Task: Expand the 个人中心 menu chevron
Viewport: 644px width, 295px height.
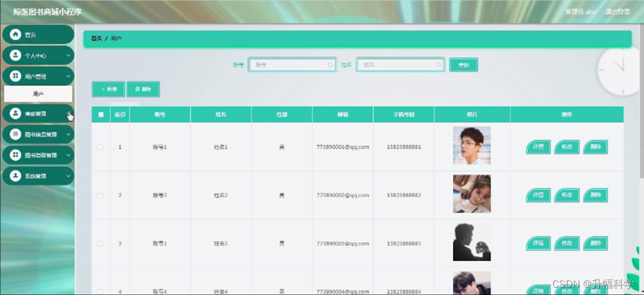Action: [68, 55]
